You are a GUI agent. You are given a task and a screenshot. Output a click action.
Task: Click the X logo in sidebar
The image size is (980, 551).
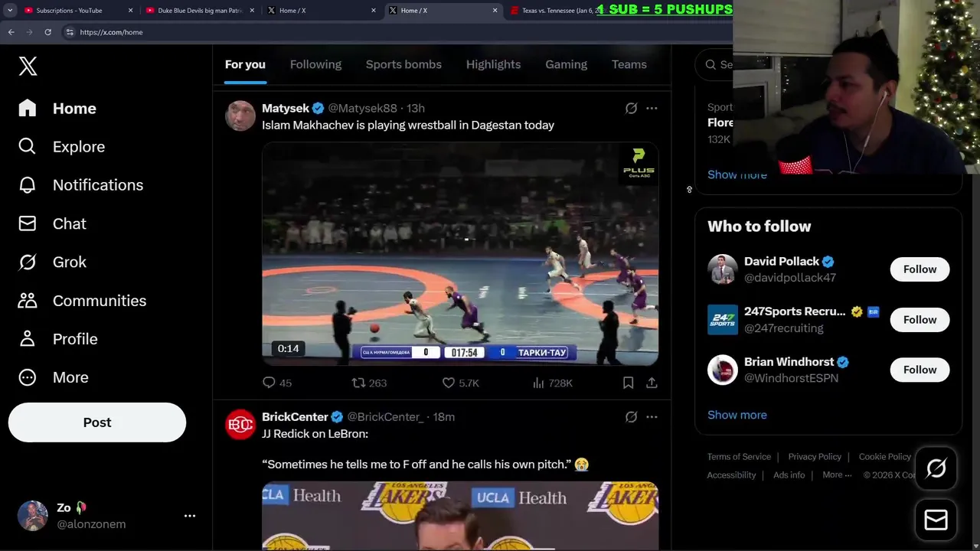click(28, 66)
